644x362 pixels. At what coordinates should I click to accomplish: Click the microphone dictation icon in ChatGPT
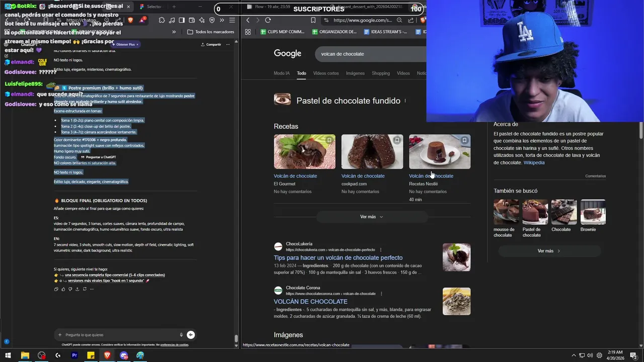(x=181, y=335)
